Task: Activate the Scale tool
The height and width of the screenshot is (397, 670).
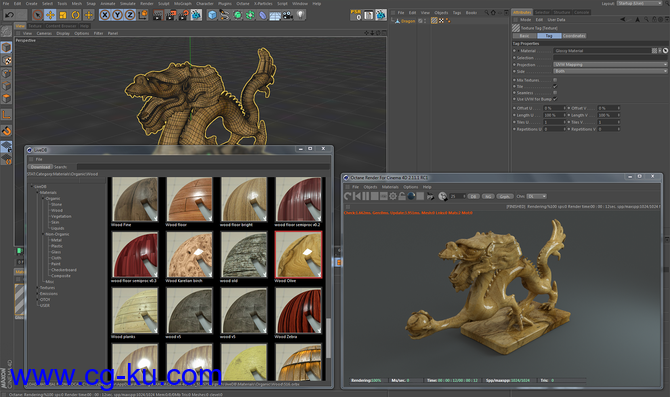Action: 63,15
